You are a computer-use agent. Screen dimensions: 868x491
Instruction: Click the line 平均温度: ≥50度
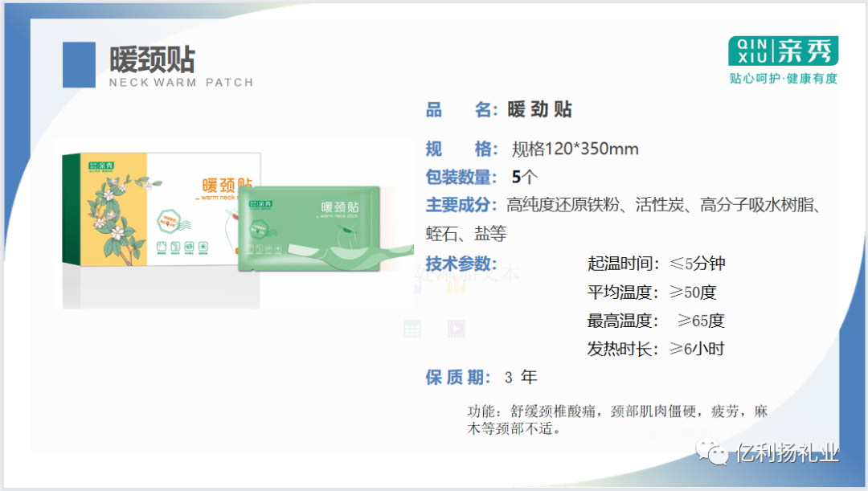click(652, 292)
